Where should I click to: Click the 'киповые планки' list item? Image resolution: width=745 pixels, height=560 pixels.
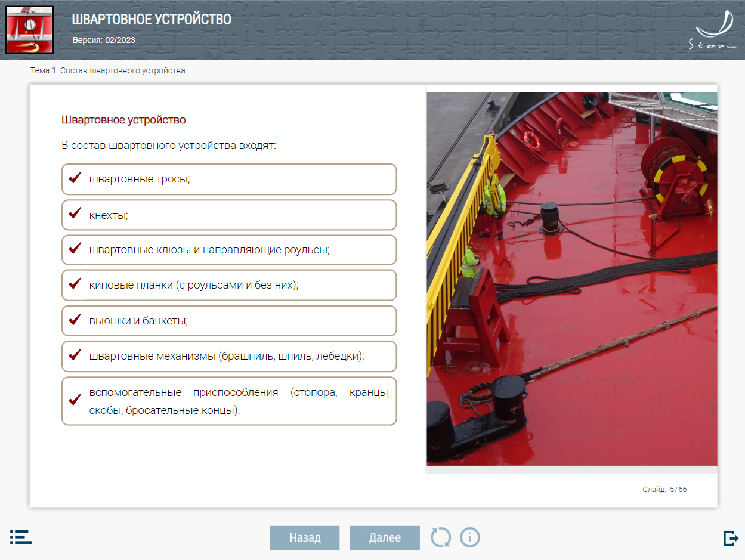229,285
